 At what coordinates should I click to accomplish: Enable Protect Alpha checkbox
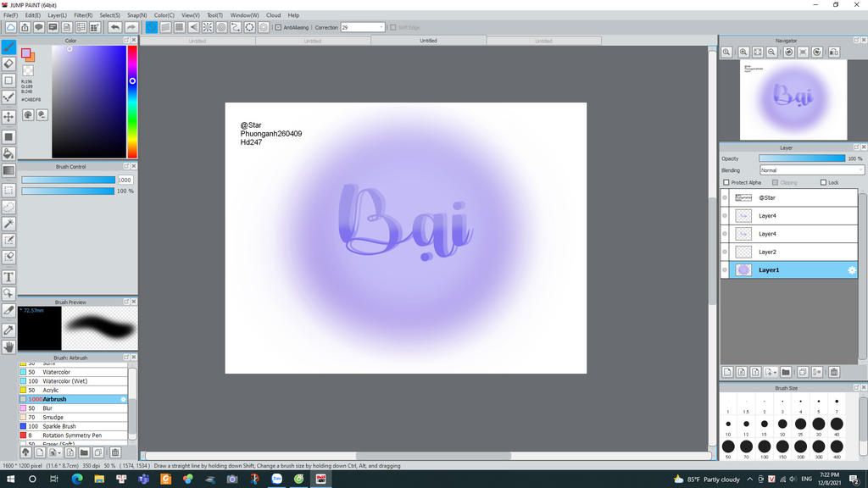[x=726, y=183]
